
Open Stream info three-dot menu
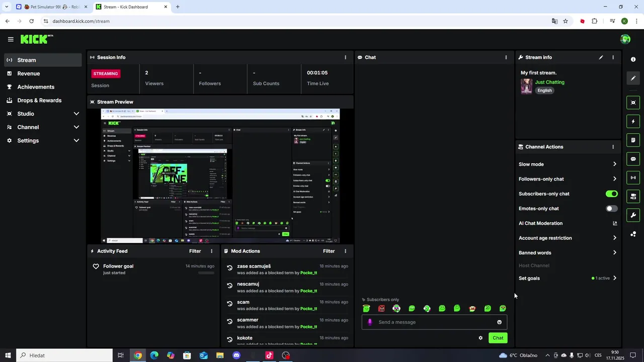[x=613, y=57]
